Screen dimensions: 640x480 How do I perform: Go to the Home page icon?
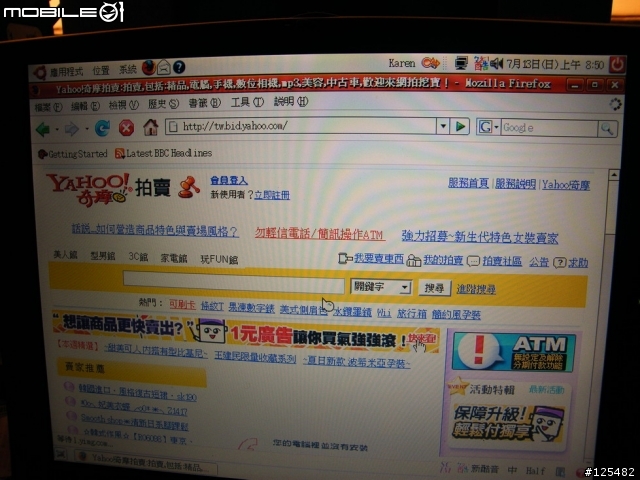point(151,127)
